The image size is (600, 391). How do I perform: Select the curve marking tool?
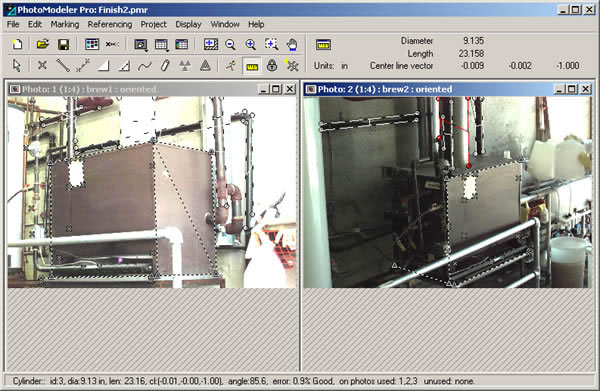coord(144,66)
